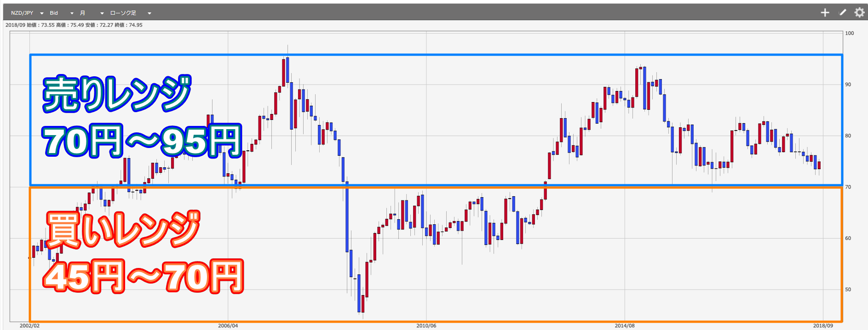Click the 45円〜70円 range text
This screenshot has width=868, height=330.
coord(143,277)
